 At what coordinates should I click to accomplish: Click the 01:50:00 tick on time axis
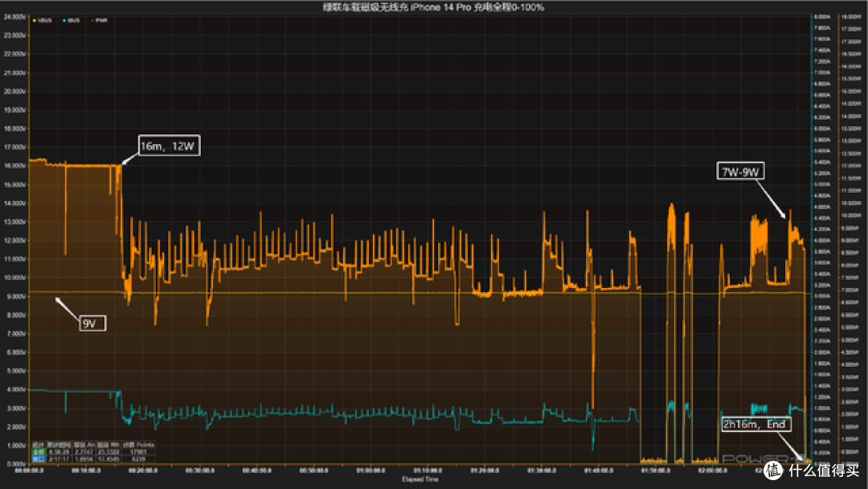click(656, 471)
